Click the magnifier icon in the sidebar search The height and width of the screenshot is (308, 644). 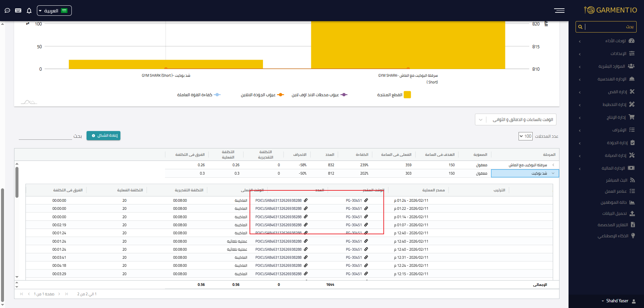point(580,27)
